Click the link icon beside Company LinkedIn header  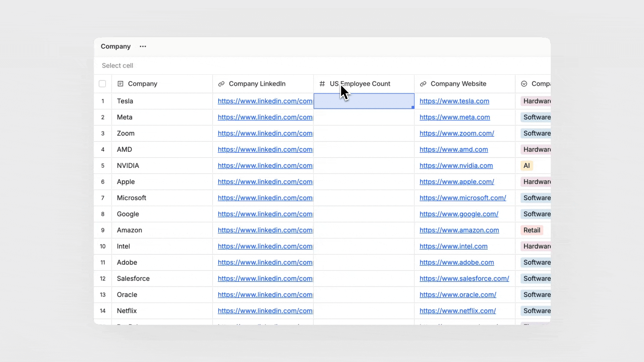[221, 84]
